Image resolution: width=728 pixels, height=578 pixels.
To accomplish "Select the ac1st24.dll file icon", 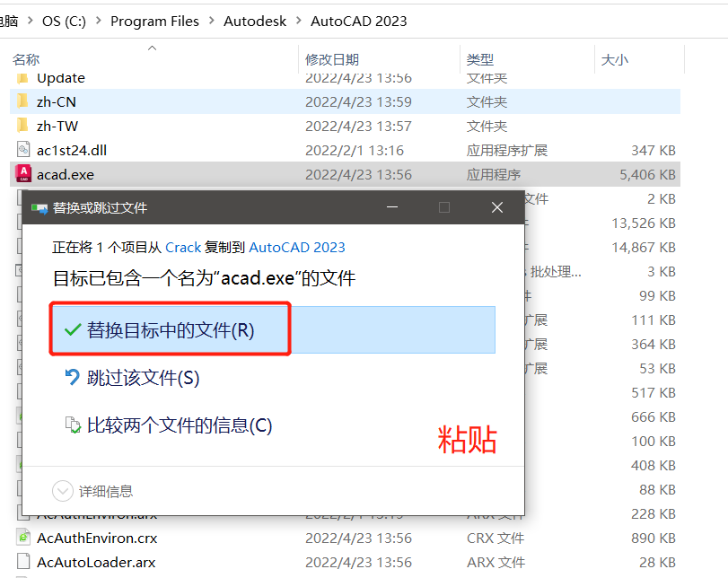I will tap(23, 150).
